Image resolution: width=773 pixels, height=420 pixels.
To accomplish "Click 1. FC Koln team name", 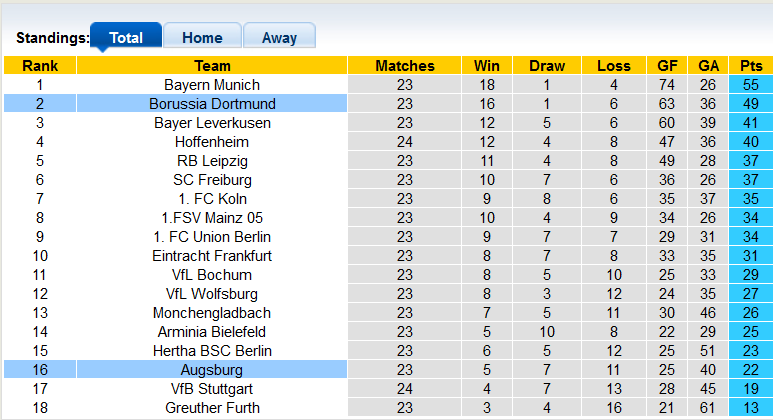I will (x=212, y=199).
